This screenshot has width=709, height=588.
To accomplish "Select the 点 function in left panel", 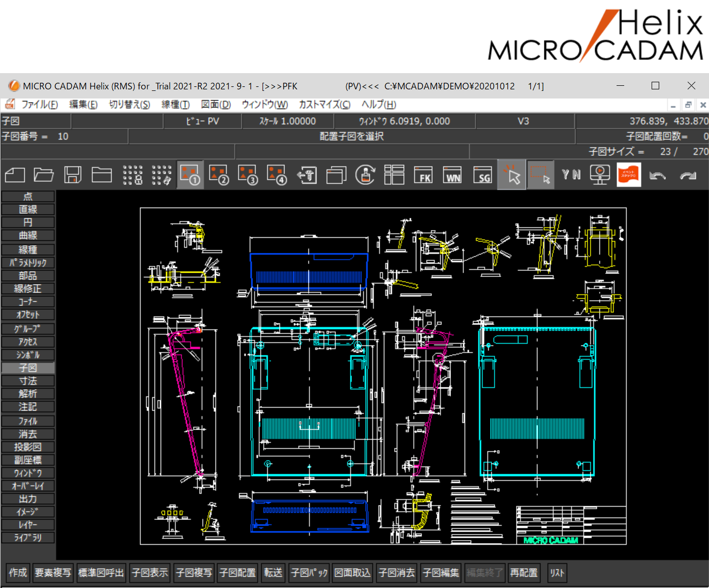I will [28, 197].
